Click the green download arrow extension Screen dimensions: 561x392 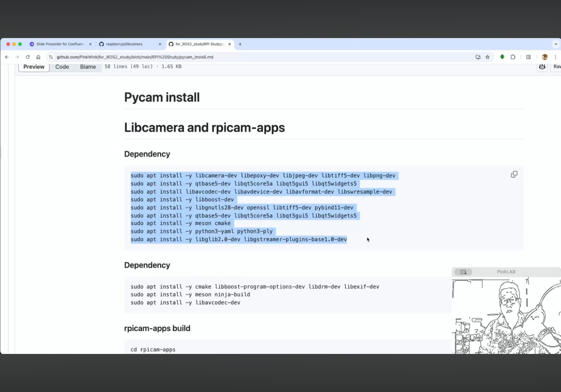tap(502, 57)
